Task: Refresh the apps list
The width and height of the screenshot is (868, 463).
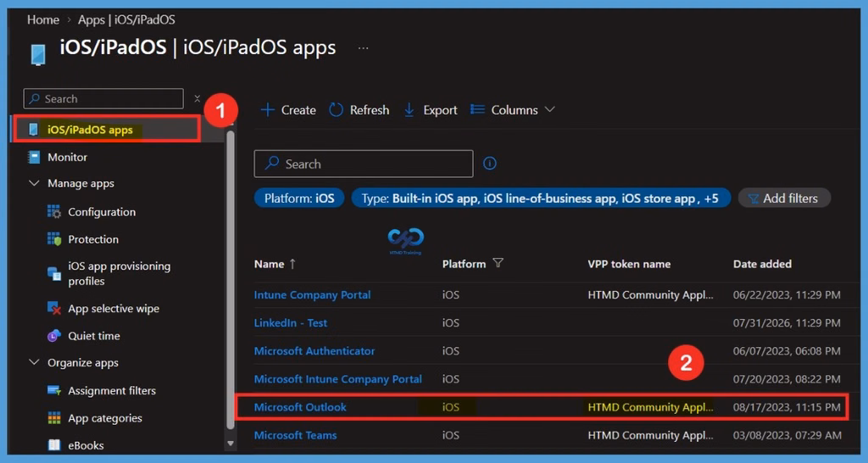Action: point(359,110)
